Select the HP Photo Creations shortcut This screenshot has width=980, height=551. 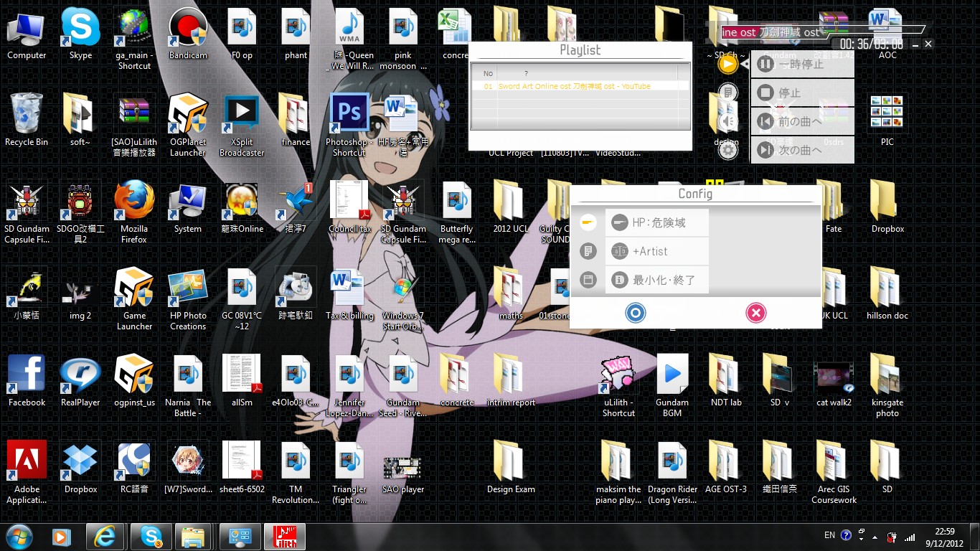(x=188, y=300)
